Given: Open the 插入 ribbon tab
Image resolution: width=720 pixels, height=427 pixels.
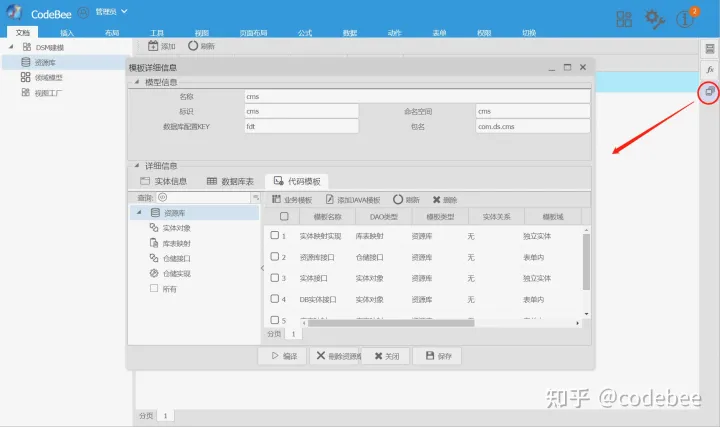Looking at the screenshot, I should click(67, 33).
